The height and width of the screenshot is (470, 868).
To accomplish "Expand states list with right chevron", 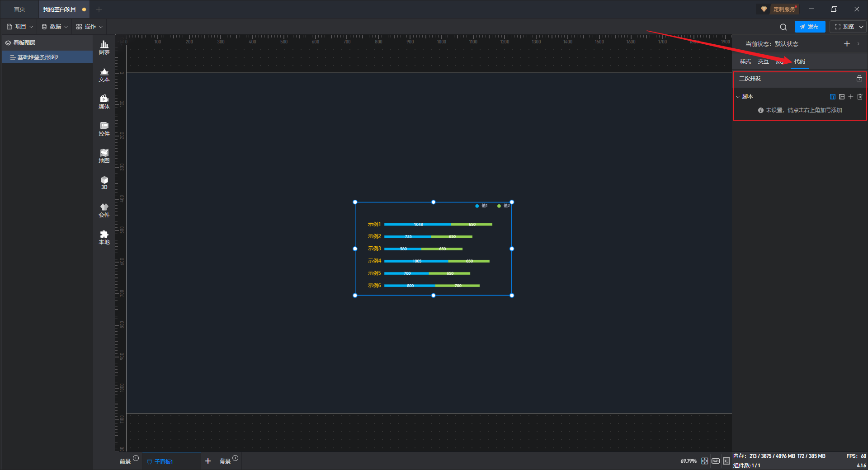I will point(858,44).
